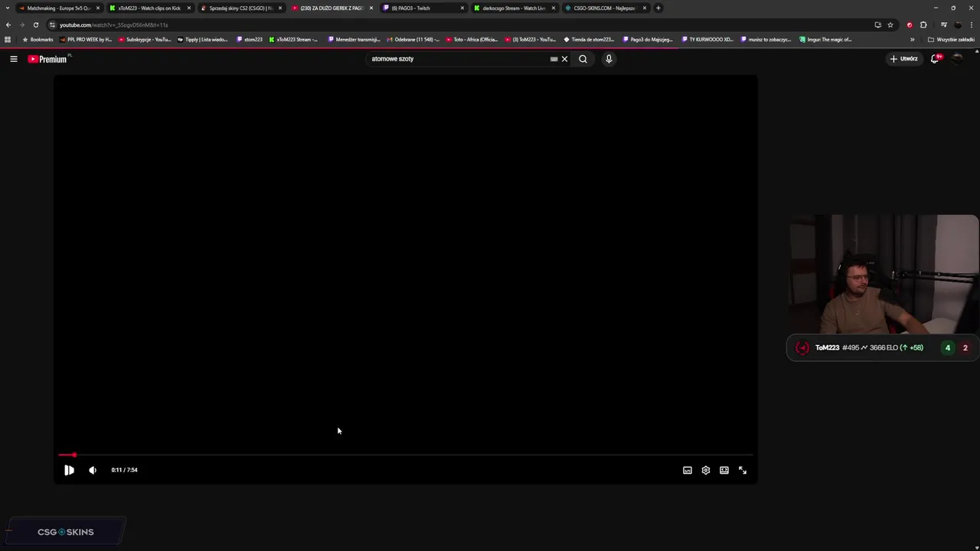Switch to Matchmaking - Europe 5v5 tab
980x551 pixels.
click(57, 8)
